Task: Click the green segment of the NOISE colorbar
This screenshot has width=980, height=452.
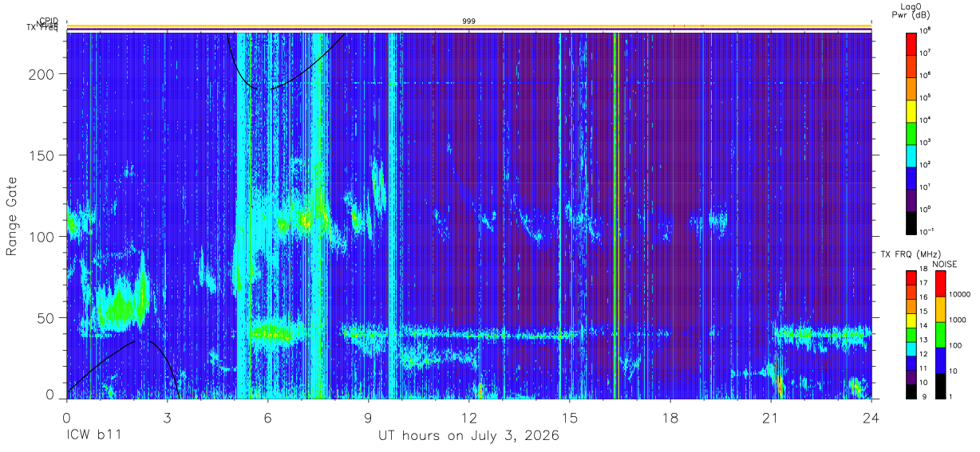Action: (940, 335)
